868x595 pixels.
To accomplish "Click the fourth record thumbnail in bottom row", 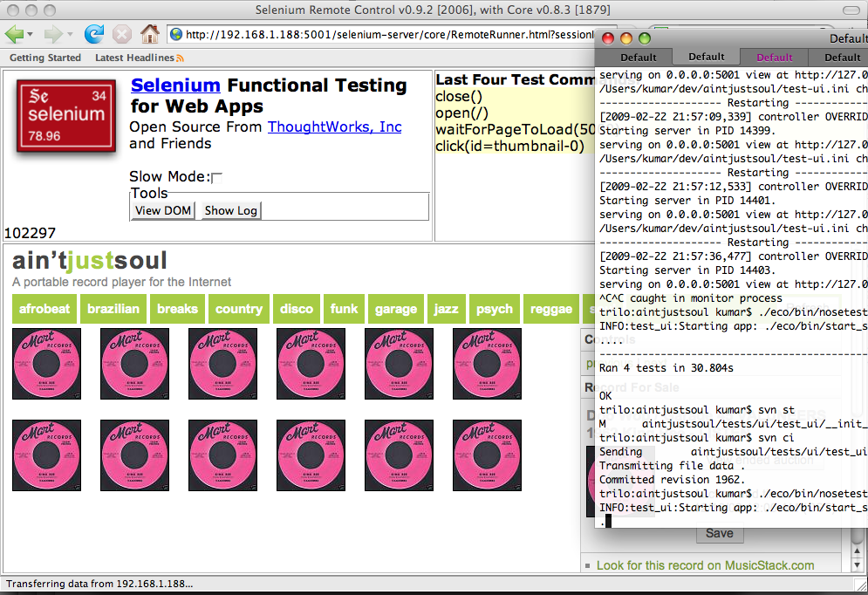I will tap(311, 455).
